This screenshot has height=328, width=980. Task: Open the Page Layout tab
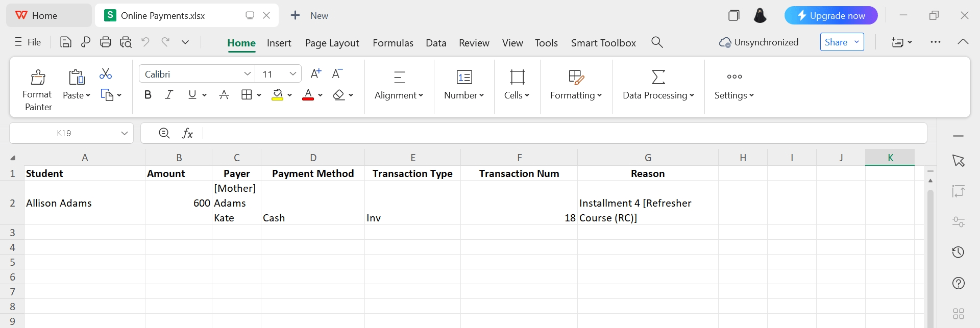point(332,43)
